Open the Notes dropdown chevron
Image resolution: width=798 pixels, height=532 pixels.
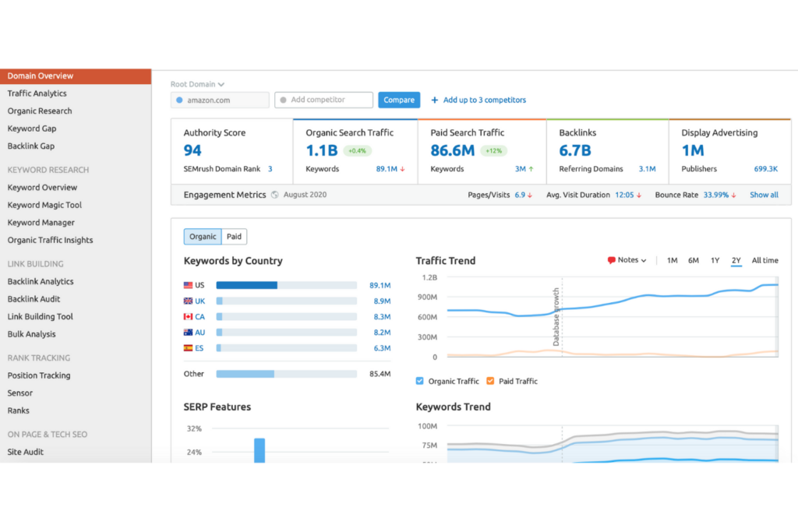tap(642, 260)
